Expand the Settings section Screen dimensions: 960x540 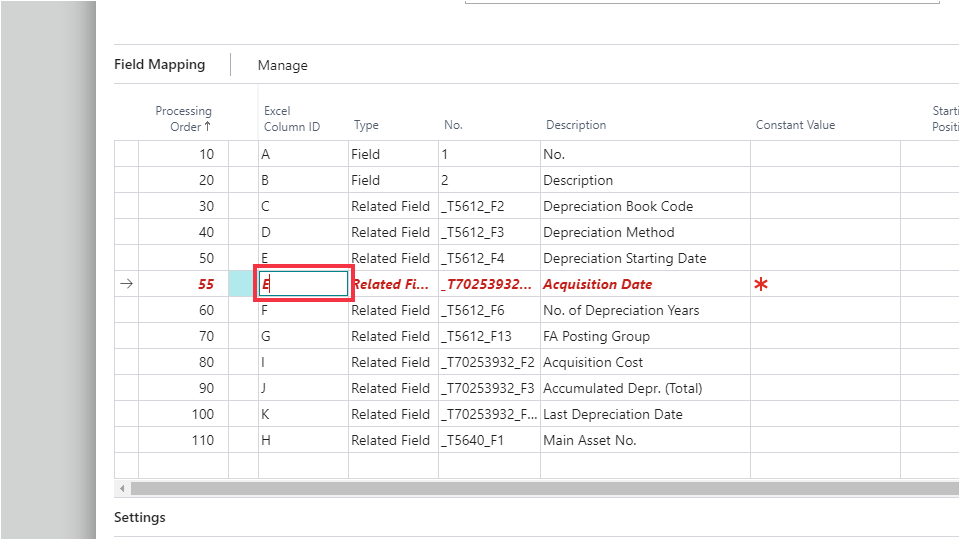click(x=139, y=517)
